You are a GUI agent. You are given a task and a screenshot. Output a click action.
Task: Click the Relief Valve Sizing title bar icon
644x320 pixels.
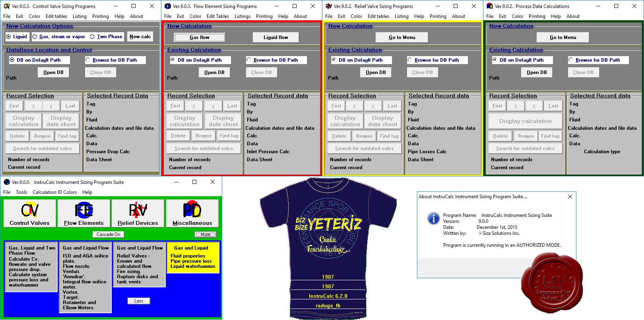328,6
